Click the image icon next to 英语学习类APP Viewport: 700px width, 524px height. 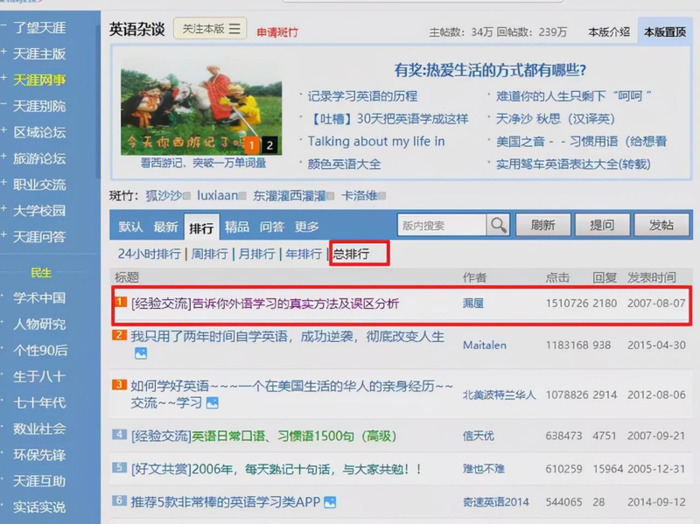pos(330,502)
